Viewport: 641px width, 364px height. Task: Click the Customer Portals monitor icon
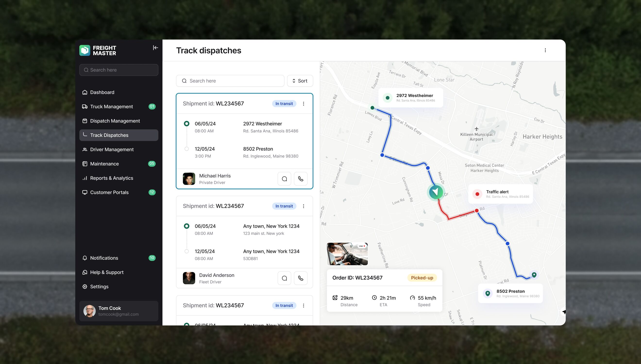pos(85,192)
